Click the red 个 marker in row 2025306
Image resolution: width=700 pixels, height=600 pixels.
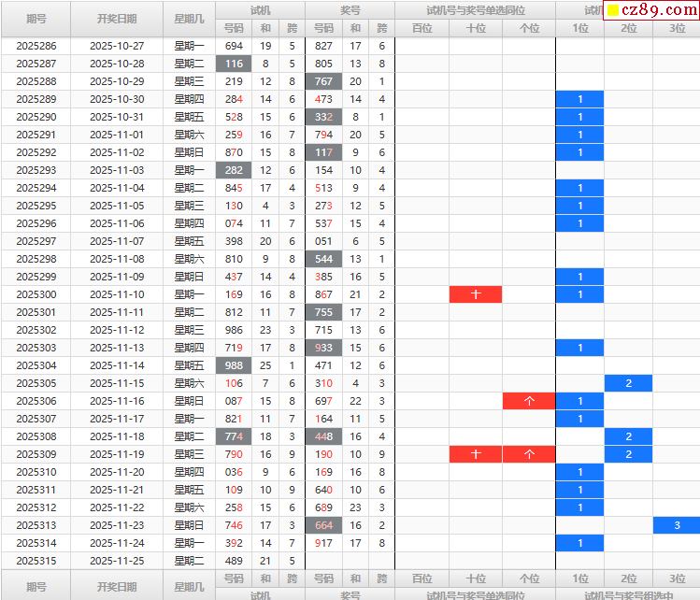(x=528, y=401)
